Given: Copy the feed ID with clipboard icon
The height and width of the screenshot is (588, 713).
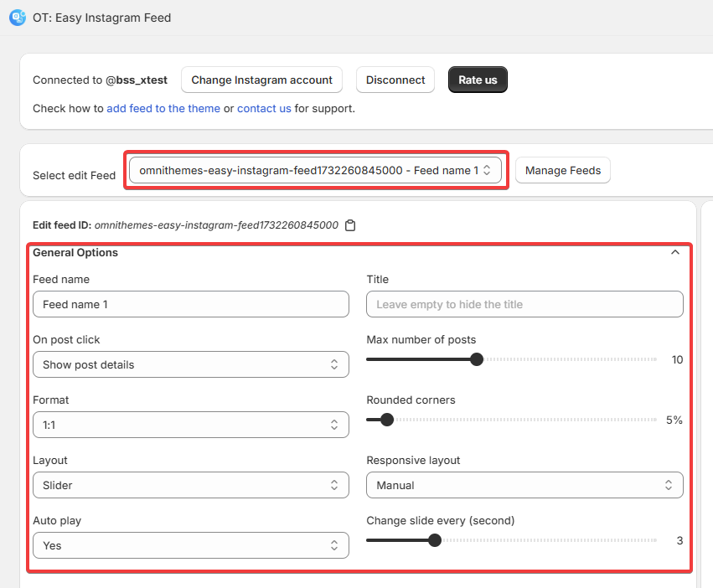Looking at the screenshot, I should (x=350, y=225).
